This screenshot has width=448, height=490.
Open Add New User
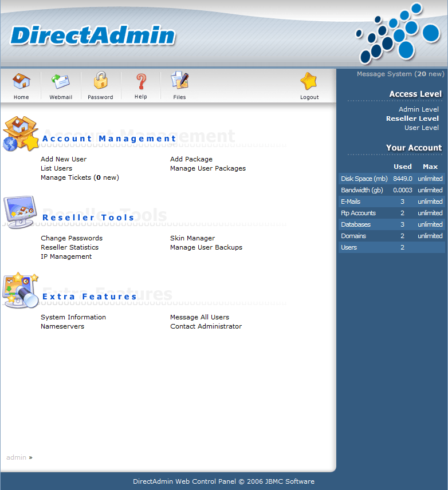tap(64, 159)
